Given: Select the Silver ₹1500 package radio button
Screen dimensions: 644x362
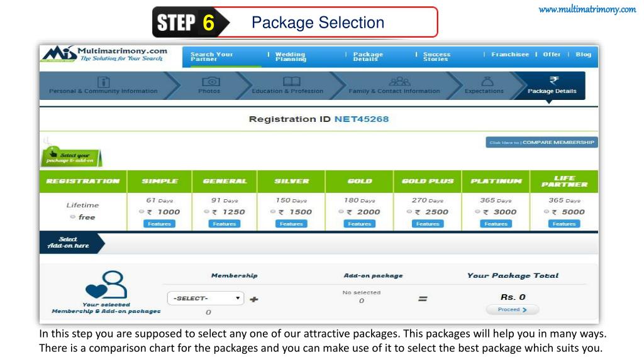Looking at the screenshot, I should 273,212.
